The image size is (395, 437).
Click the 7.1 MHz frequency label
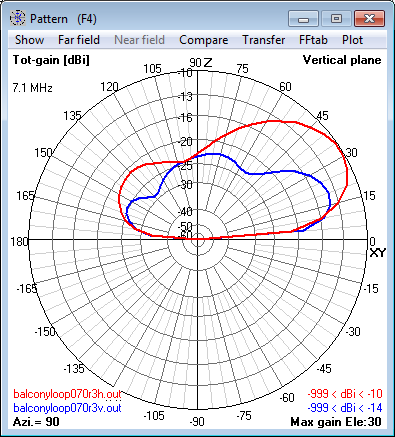(32, 88)
